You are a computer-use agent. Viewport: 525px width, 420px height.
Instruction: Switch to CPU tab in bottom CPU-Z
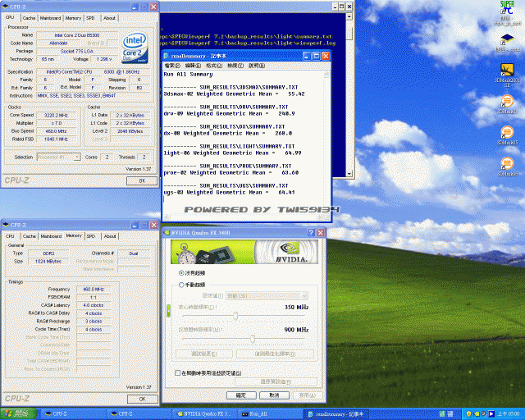(x=10, y=236)
